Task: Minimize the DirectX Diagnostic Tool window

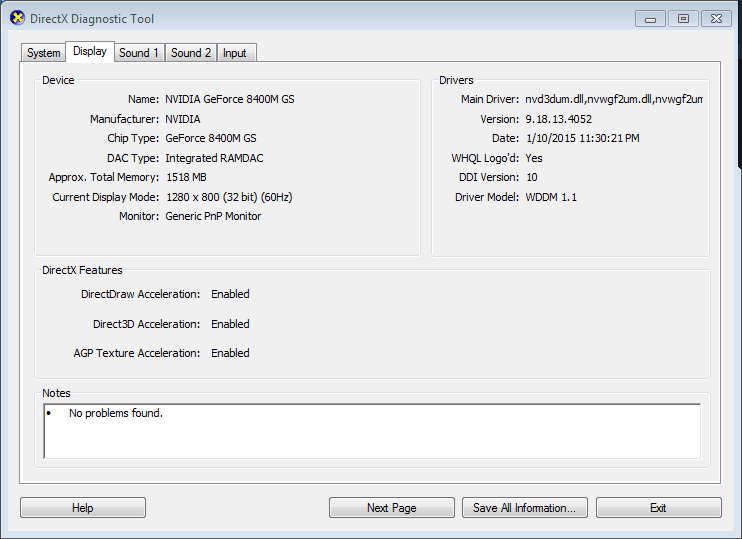Action: click(x=650, y=18)
